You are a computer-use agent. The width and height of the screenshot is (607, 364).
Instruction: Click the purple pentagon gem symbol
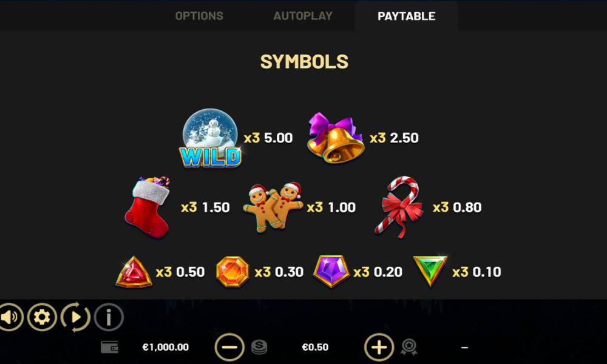click(331, 271)
